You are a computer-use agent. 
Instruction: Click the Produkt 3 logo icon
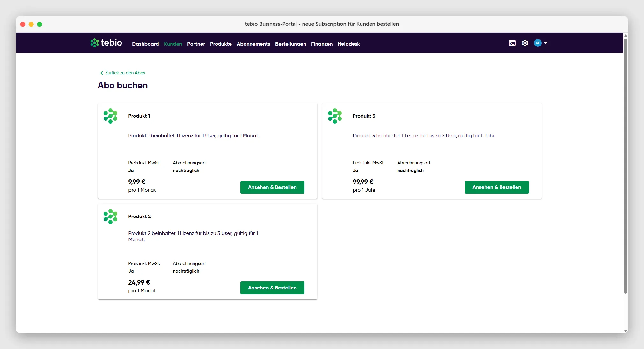pos(335,116)
